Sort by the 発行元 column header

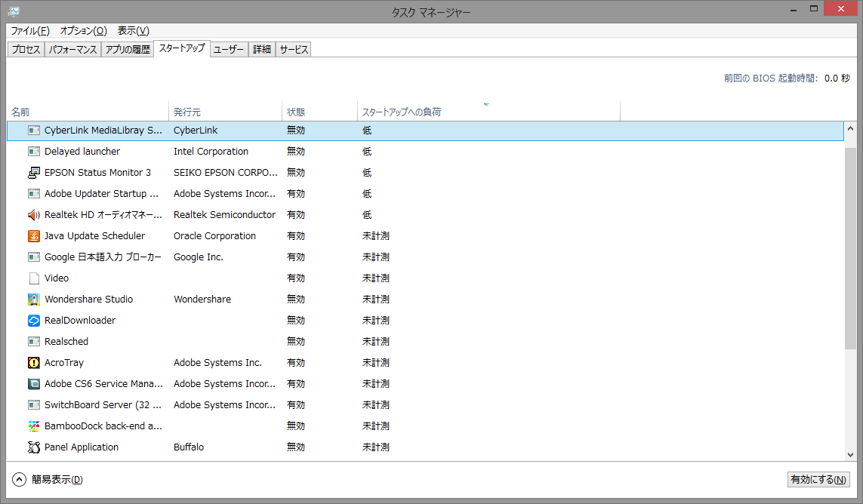(x=226, y=112)
